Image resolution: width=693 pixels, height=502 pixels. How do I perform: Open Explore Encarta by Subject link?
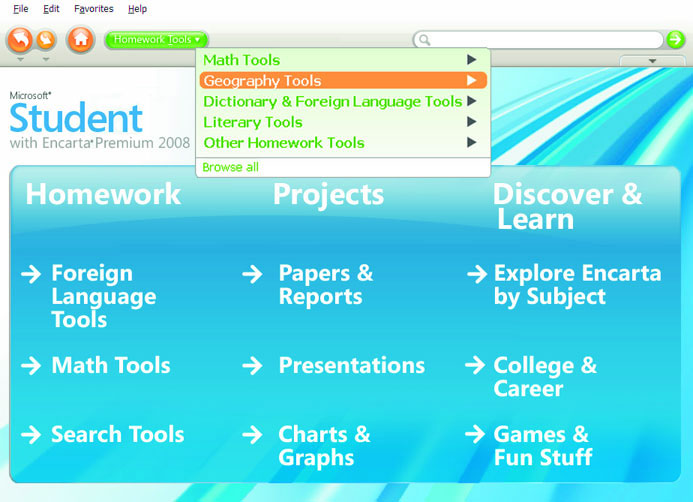pos(578,285)
